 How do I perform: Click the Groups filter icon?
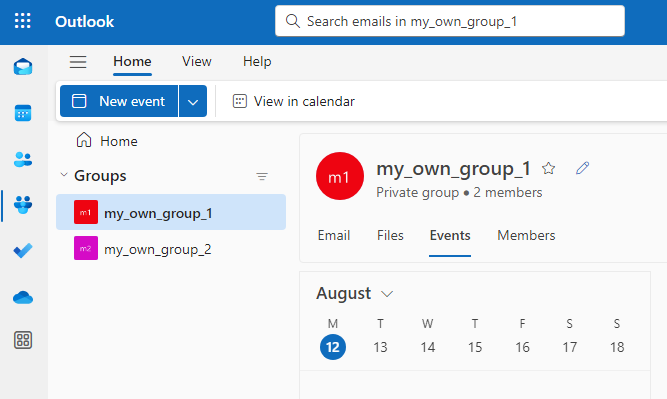(262, 176)
